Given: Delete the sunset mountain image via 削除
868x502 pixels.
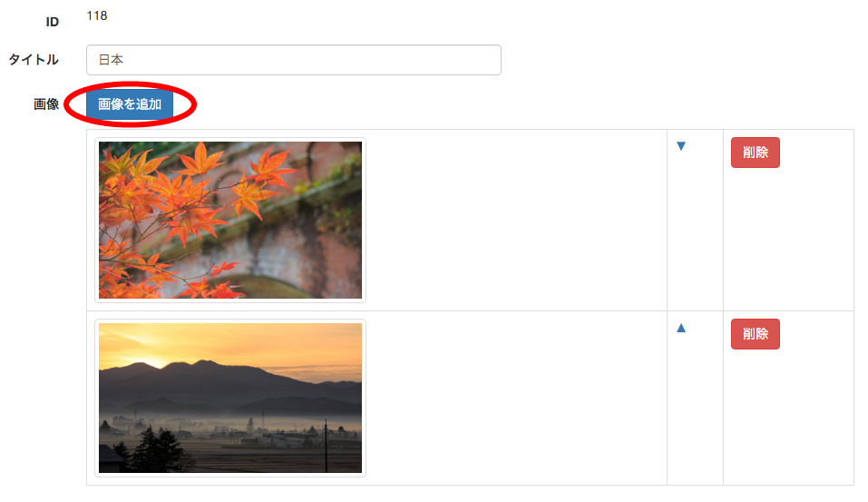Looking at the screenshot, I should pyautogui.click(x=755, y=334).
